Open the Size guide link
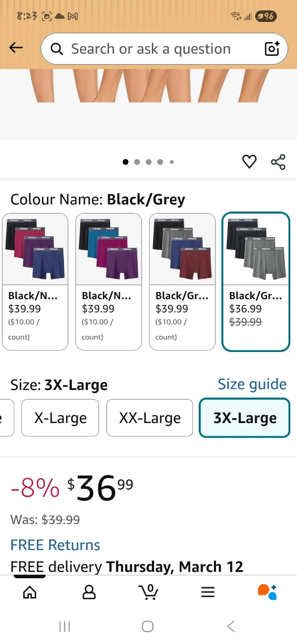 252,384
